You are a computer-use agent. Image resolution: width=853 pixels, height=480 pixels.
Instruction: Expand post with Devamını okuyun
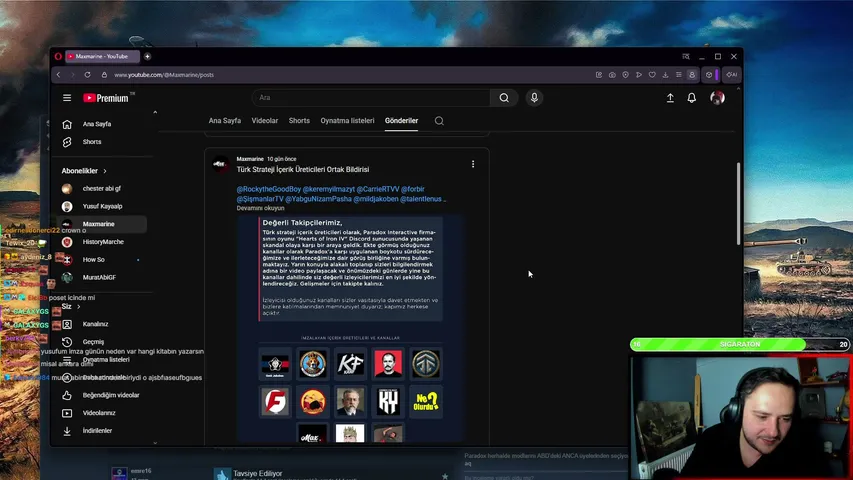coord(260,208)
